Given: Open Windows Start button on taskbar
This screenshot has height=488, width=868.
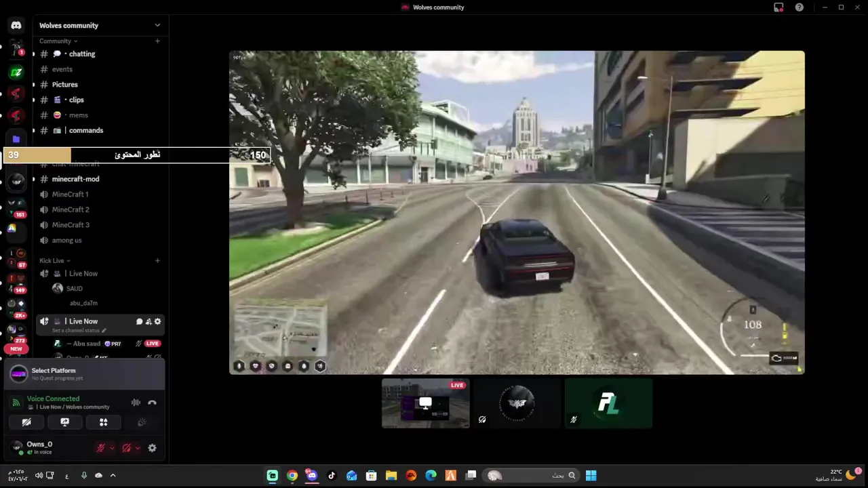Looking at the screenshot, I should click(591, 476).
